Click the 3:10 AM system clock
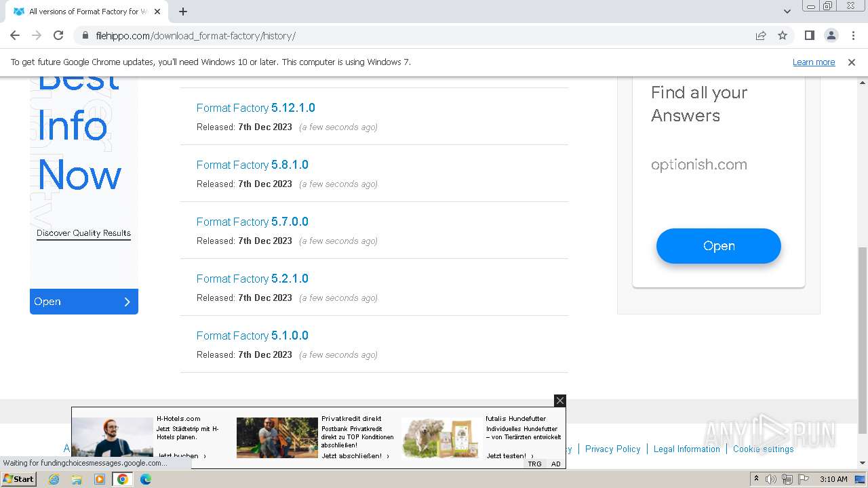The image size is (868, 488). coord(833,479)
